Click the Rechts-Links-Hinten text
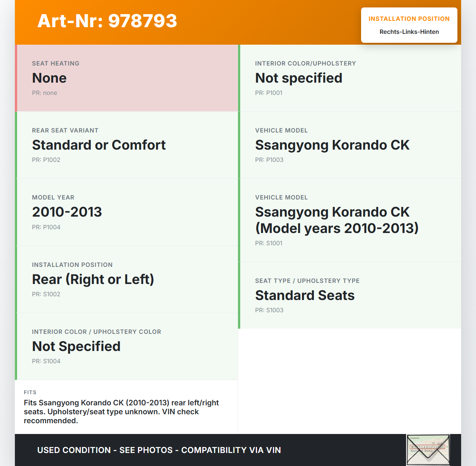Image resolution: width=476 pixels, height=466 pixels. tap(409, 32)
